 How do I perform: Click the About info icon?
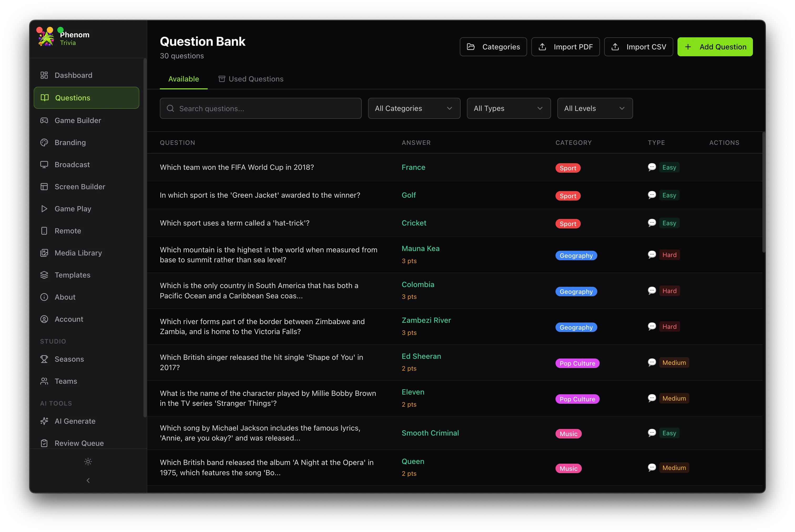(44, 297)
